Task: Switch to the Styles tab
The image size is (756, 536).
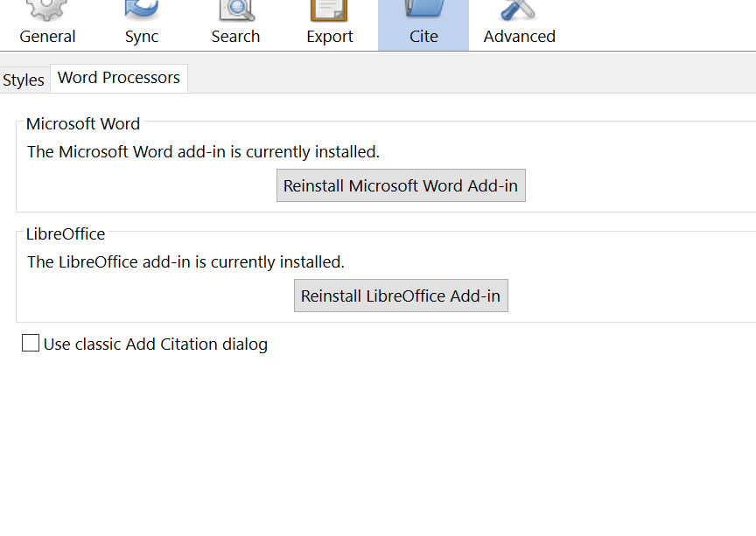Action: click(x=24, y=80)
